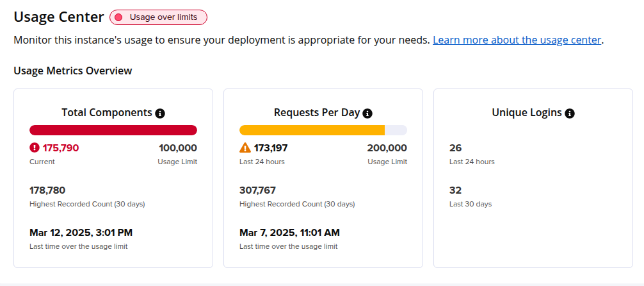Click the 26 logins in last 24 hours

point(455,147)
